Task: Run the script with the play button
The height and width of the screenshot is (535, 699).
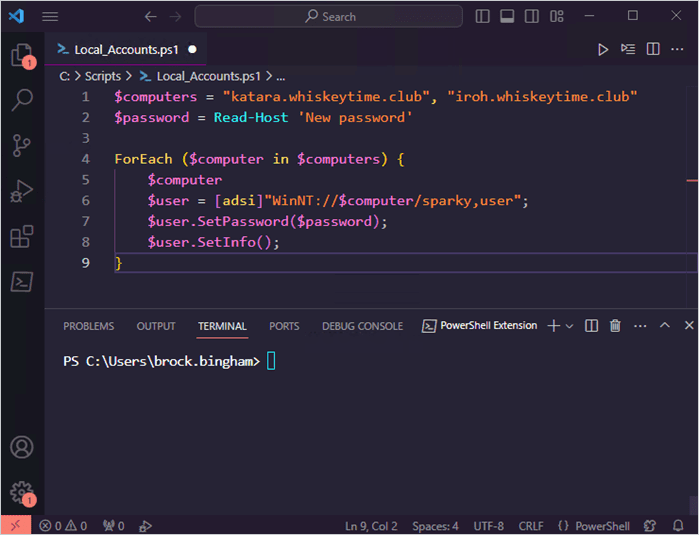Action: (x=603, y=49)
